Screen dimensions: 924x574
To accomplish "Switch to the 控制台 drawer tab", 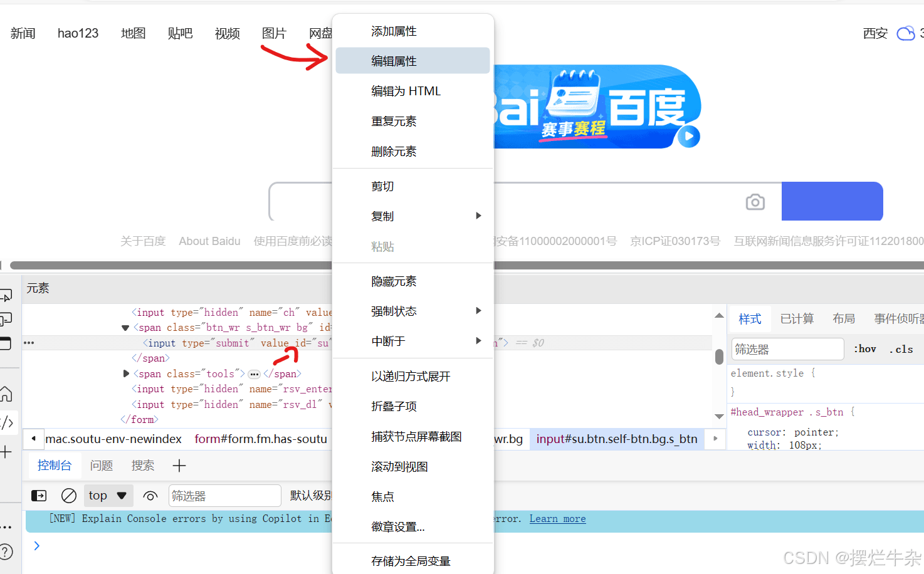I will [x=55, y=466].
